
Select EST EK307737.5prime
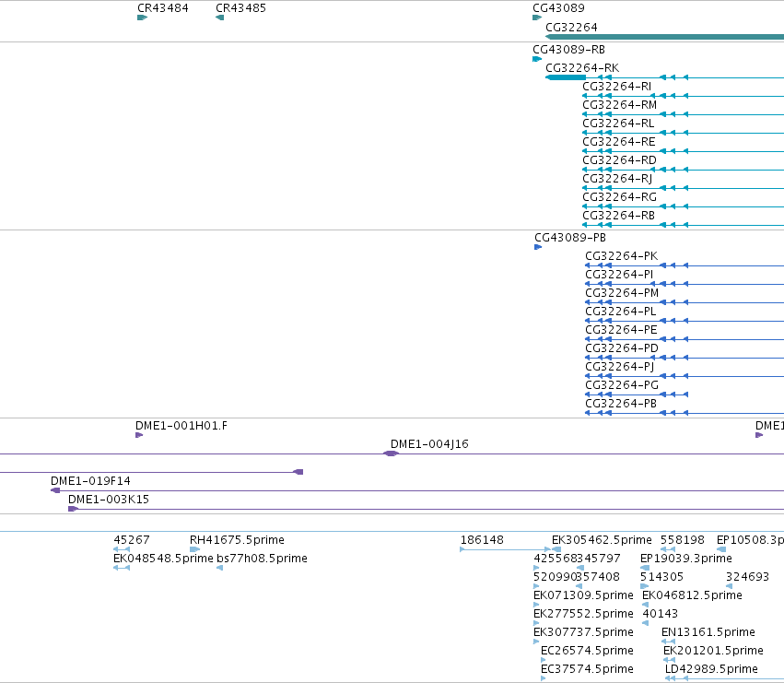click(583, 632)
